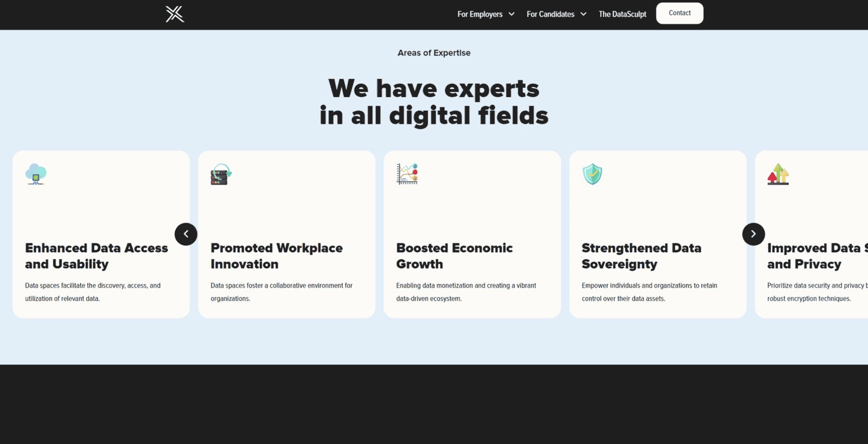
Task: Open the Enhanced Data Access and Usability card
Action: point(101,234)
